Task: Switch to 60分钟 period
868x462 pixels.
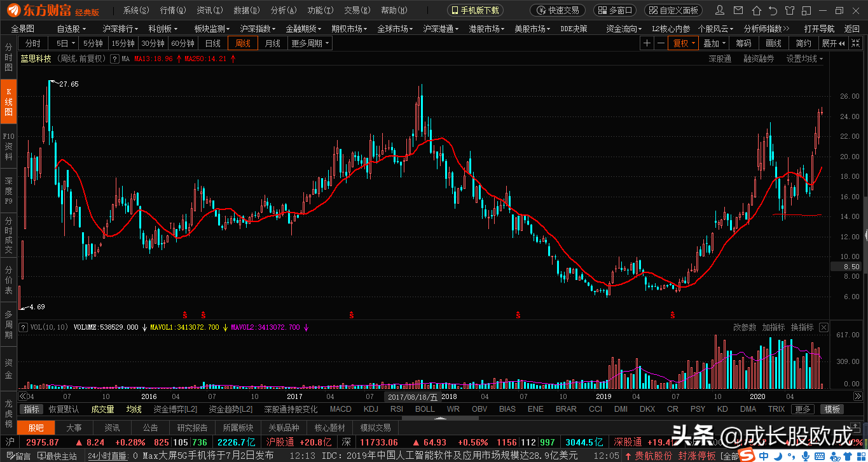Action: click(183, 43)
